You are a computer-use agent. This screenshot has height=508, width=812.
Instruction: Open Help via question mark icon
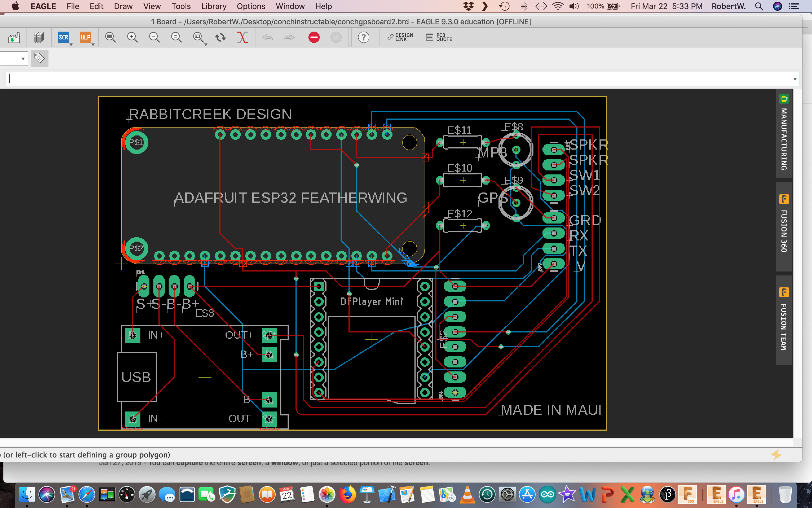[363, 37]
